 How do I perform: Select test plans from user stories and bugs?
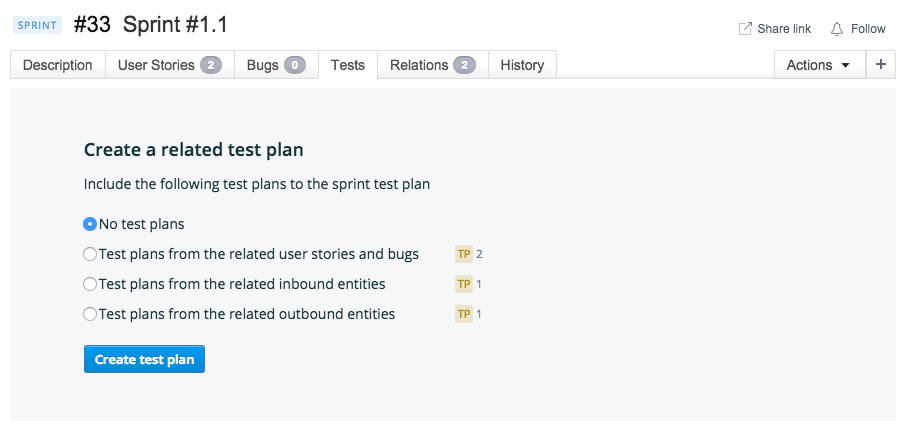point(90,254)
